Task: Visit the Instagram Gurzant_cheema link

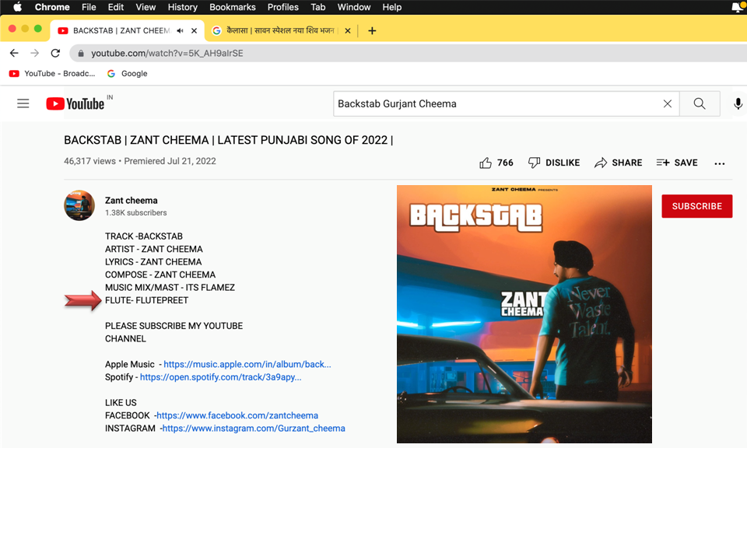Action: tap(254, 429)
